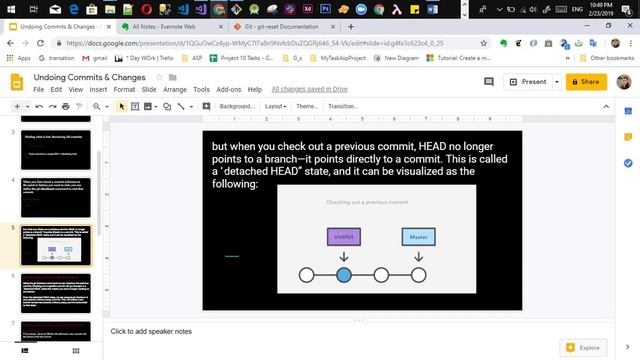Viewport: 640px width, 360px height.
Task: Click the All changes saved in Drive link
Action: (x=309, y=89)
